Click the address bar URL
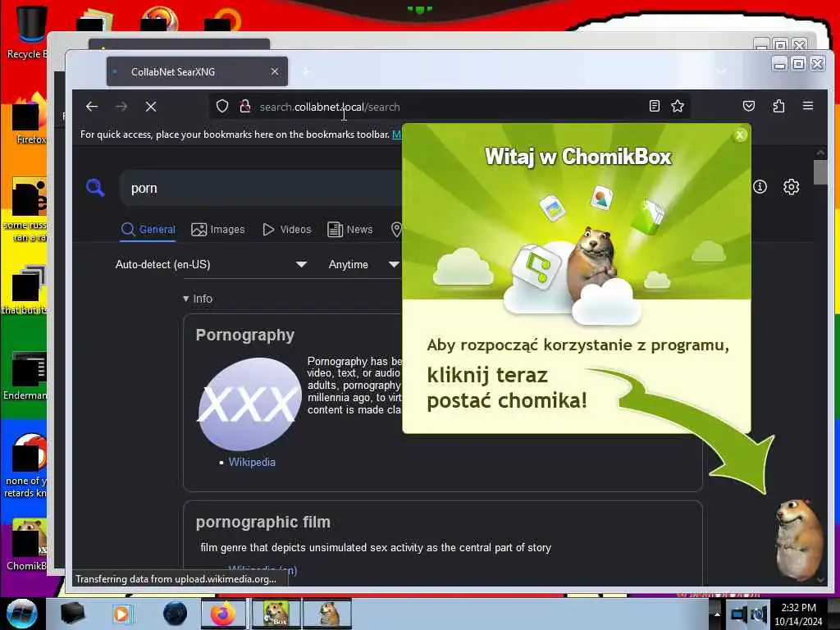840x630 pixels. 330,107
